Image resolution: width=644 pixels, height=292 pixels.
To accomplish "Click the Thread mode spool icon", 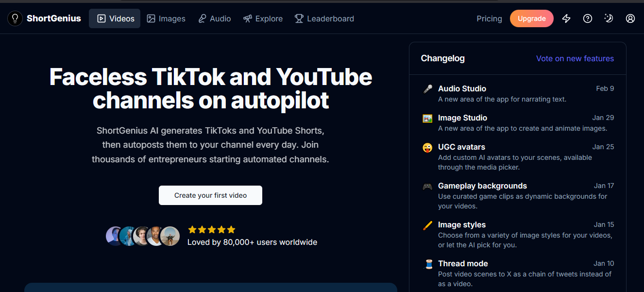I will point(427,264).
